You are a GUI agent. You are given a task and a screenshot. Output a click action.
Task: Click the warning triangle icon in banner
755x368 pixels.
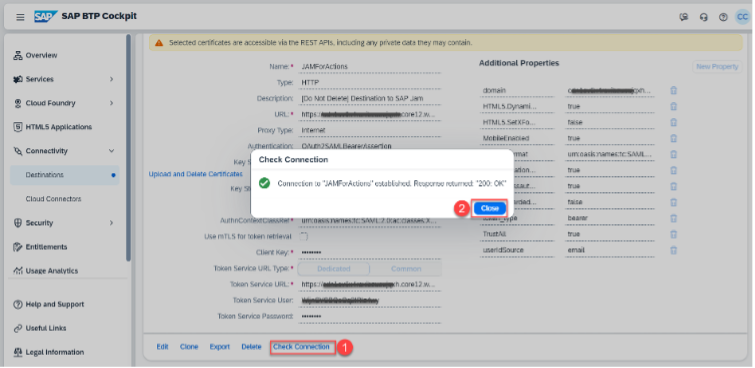159,43
